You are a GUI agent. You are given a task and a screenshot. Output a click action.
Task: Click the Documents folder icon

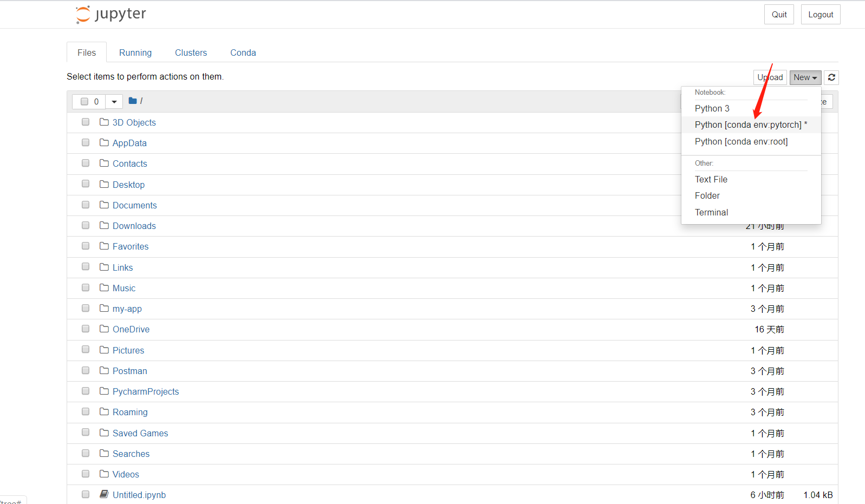(105, 205)
